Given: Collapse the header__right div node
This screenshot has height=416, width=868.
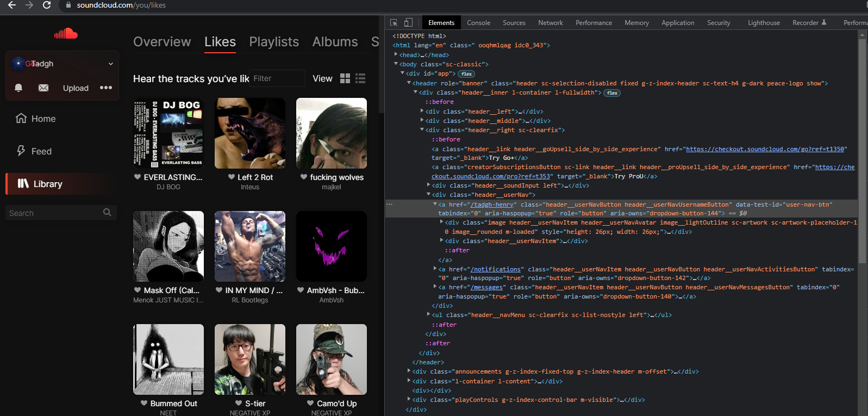Looking at the screenshot, I should (x=422, y=129).
